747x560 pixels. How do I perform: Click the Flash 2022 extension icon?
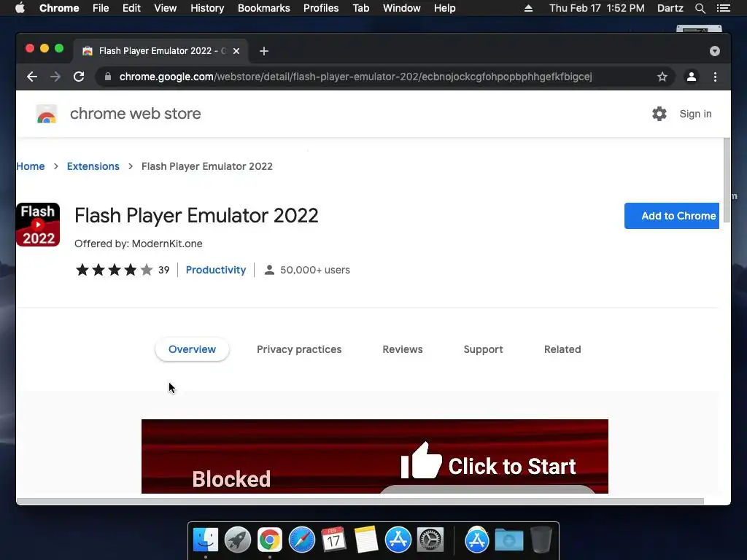pos(38,225)
